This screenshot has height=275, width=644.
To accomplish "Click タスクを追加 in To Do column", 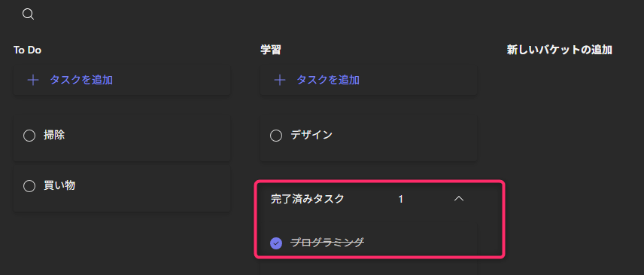I will click(81, 80).
